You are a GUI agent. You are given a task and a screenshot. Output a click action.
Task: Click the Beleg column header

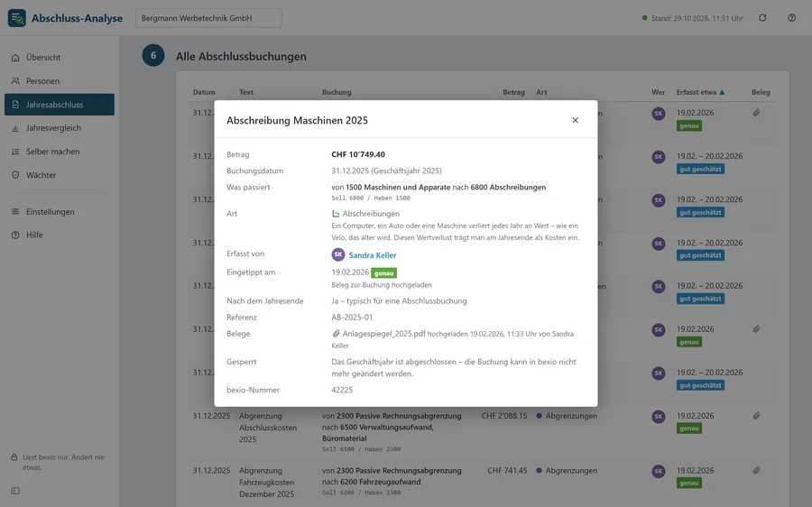761,92
